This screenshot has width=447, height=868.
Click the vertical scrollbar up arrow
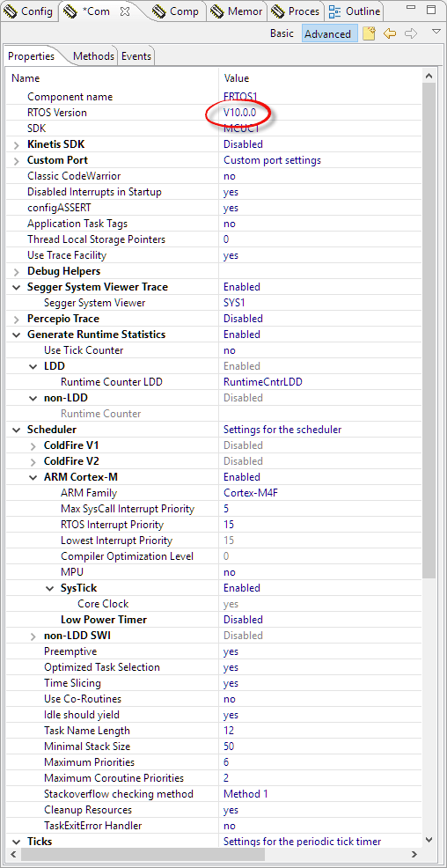[429, 76]
